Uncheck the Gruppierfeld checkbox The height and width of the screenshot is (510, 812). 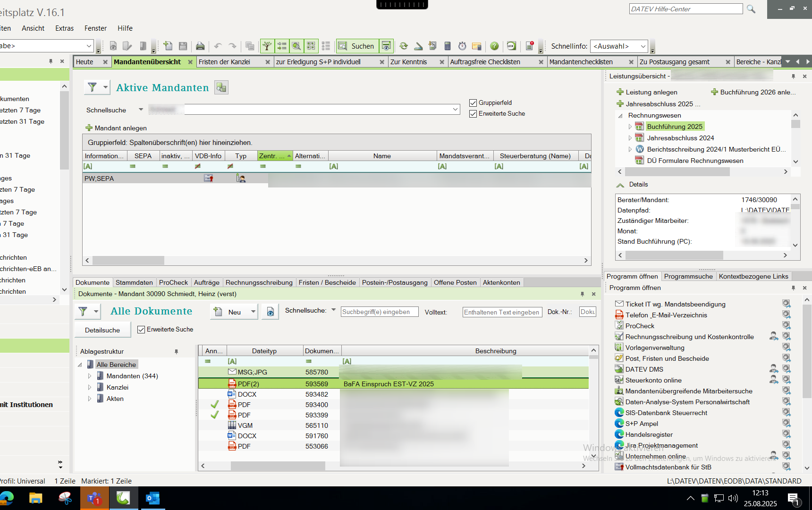click(x=473, y=103)
